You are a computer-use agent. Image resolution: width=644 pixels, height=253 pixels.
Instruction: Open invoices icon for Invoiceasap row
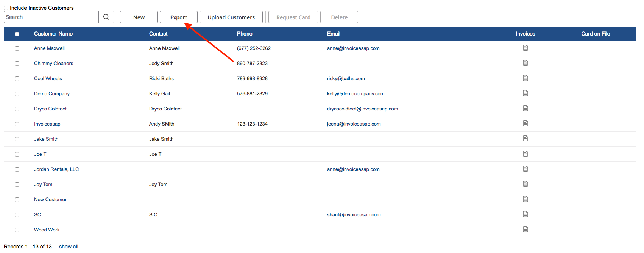(525, 123)
